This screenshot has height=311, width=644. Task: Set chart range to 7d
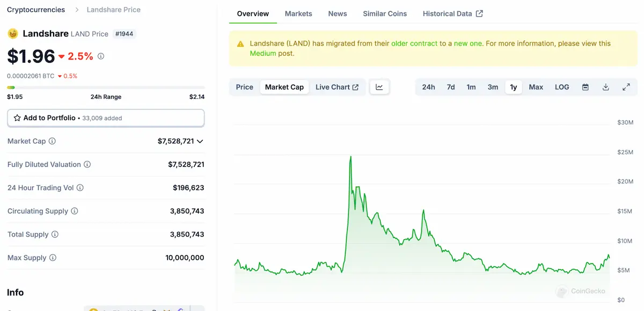pyautogui.click(x=451, y=87)
